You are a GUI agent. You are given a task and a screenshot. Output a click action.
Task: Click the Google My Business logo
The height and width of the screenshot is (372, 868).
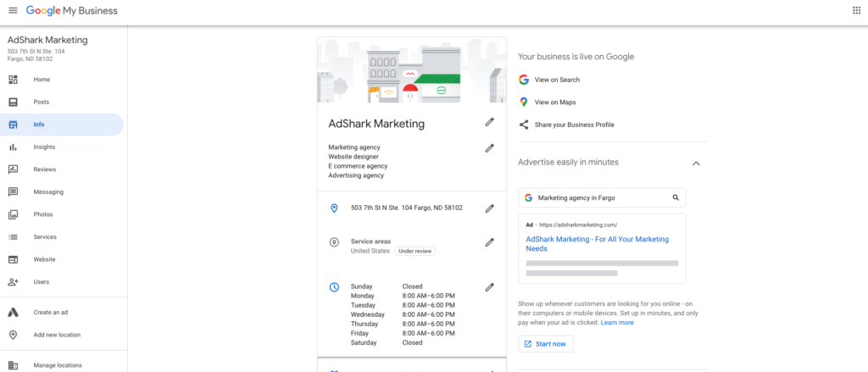coord(72,10)
